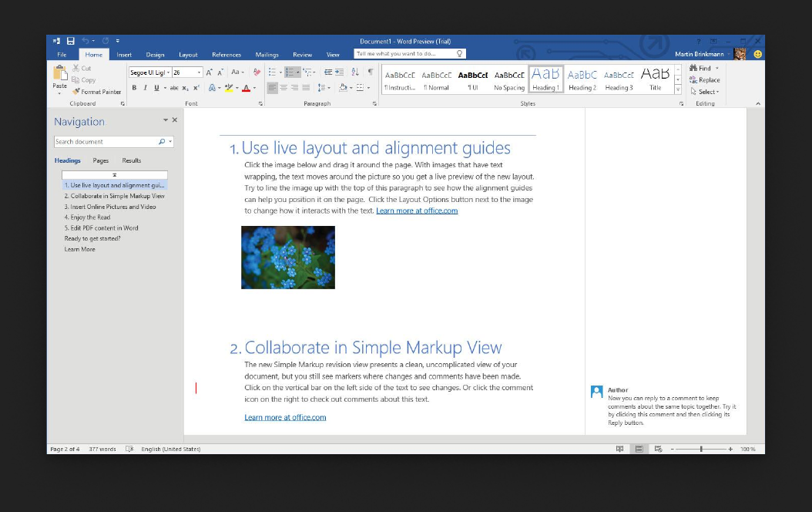Click the Replace button
Screen dimensions: 812x512
(x=705, y=79)
